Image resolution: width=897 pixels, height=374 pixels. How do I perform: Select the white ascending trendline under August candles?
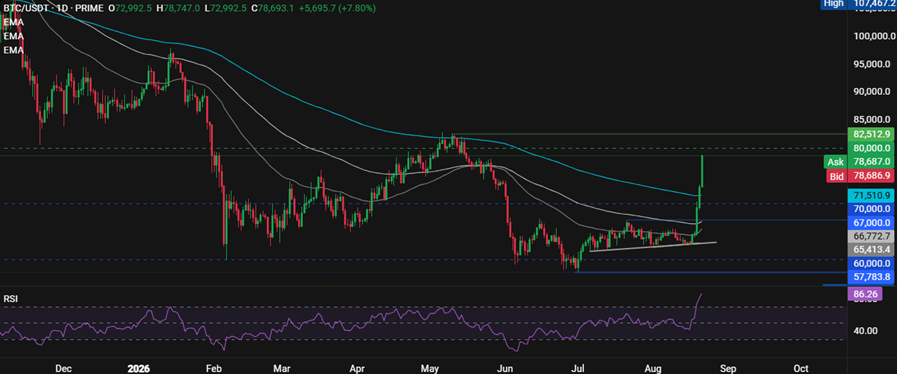(652, 246)
